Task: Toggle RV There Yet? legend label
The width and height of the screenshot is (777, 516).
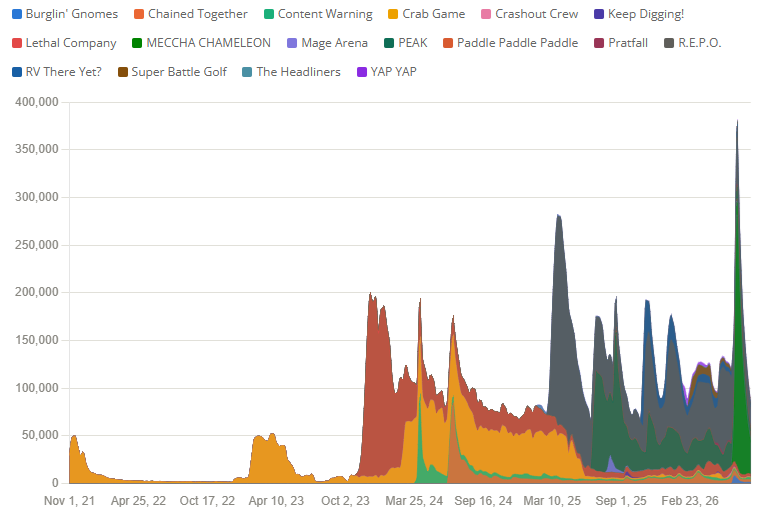Action: point(63,72)
